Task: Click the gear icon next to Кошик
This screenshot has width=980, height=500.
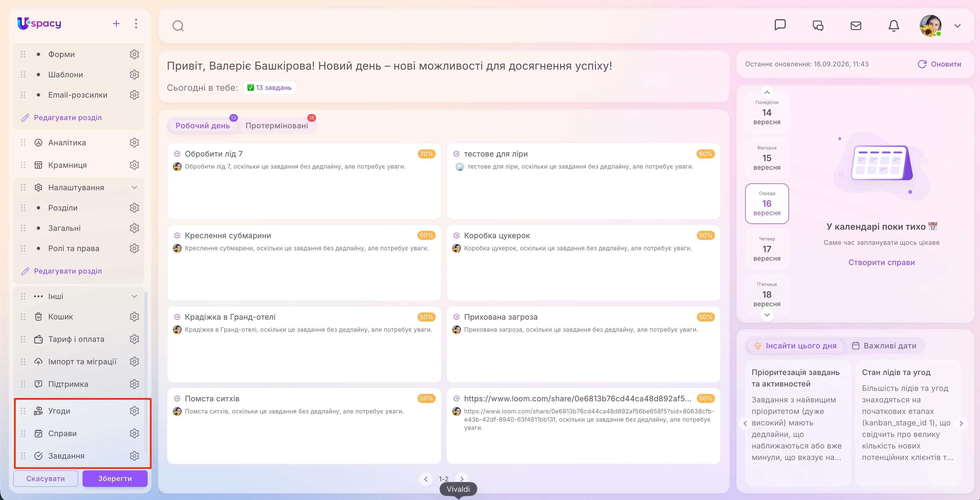Action: pos(134,316)
